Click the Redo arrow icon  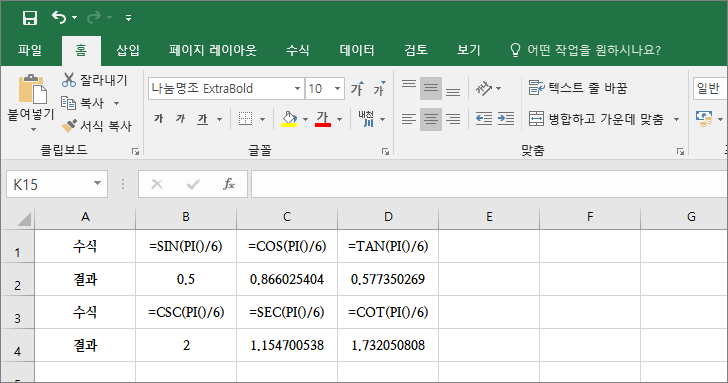tap(94, 17)
